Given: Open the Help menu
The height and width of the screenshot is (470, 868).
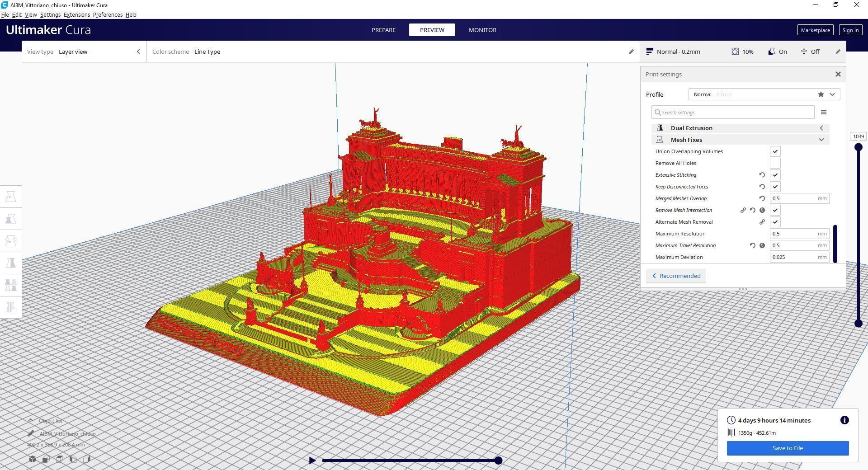Looking at the screenshot, I should 131,14.
